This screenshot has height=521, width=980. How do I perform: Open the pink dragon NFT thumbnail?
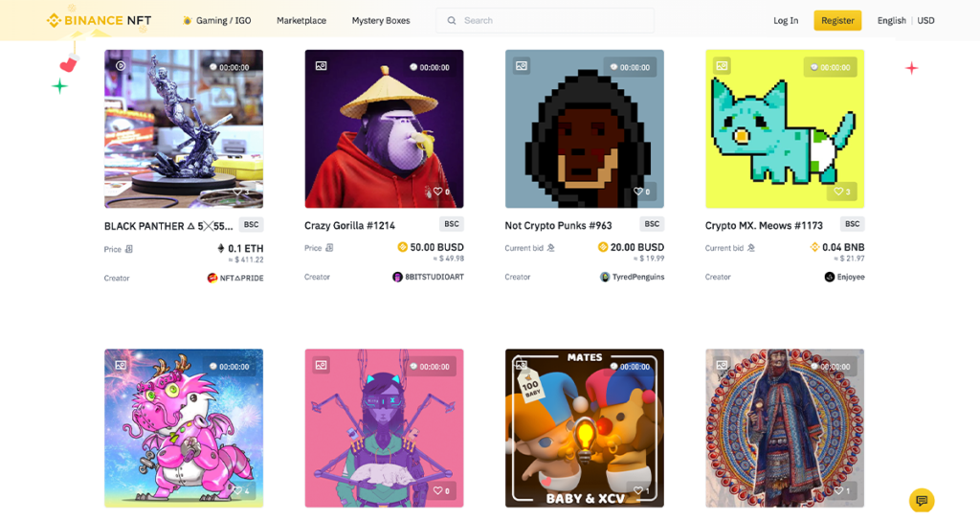click(x=184, y=428)
